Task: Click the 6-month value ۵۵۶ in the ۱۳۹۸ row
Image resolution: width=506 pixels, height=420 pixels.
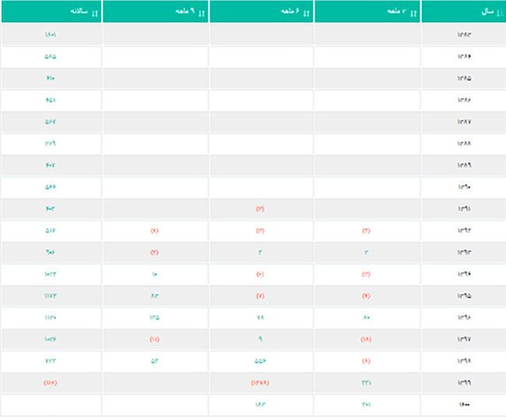Action: 261,361
